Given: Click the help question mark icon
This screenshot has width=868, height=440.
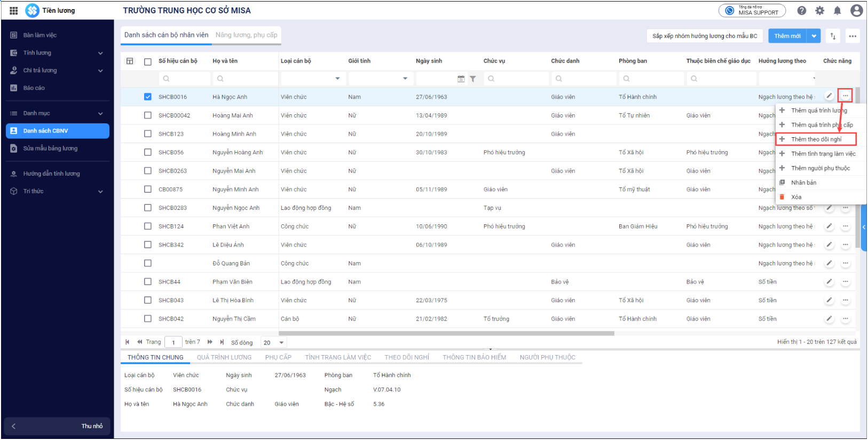Looking at the screenshot, I should pyautogui.click(x=802, y=11).
